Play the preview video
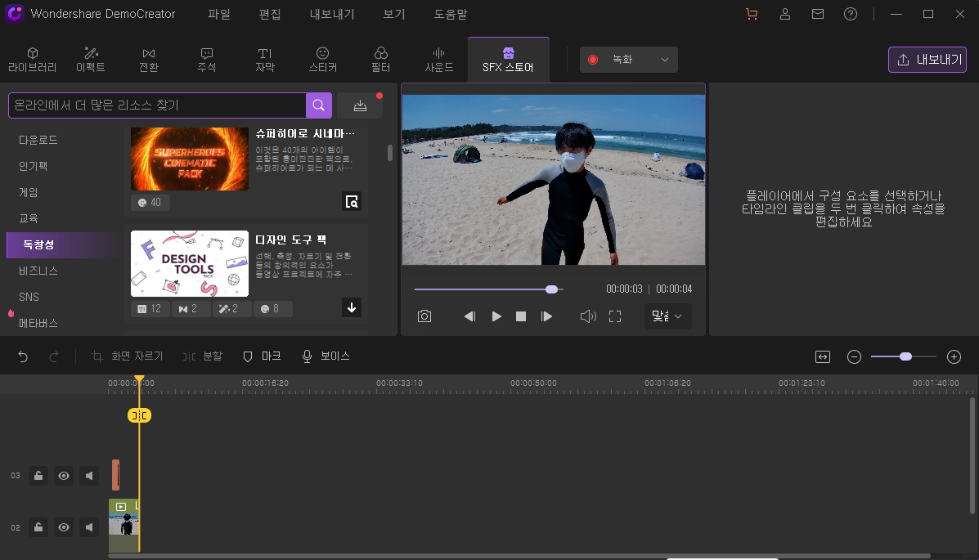Screen dimensions: 979x560 pyautogui.click(x=496, y=316)
